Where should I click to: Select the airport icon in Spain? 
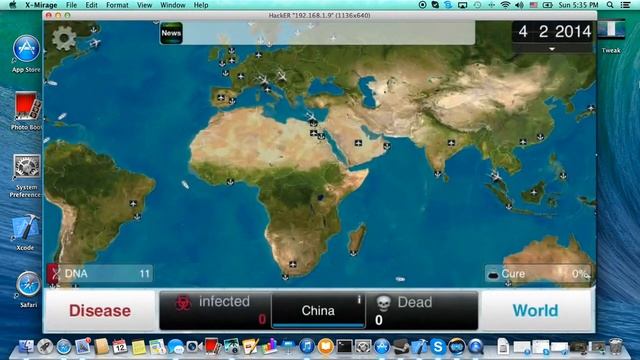pyautogui.click(x=221, y=98)
